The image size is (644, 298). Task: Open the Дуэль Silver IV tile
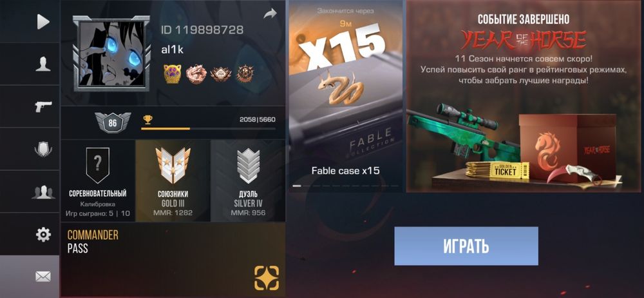pyautogui.click(x=248, y=181)
